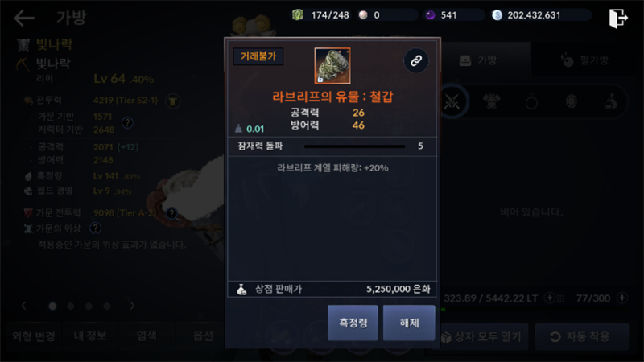The height and width of the screenshot is (362, 644).
Task: Select the shield crystal filter icon
Action: point(572,101)
